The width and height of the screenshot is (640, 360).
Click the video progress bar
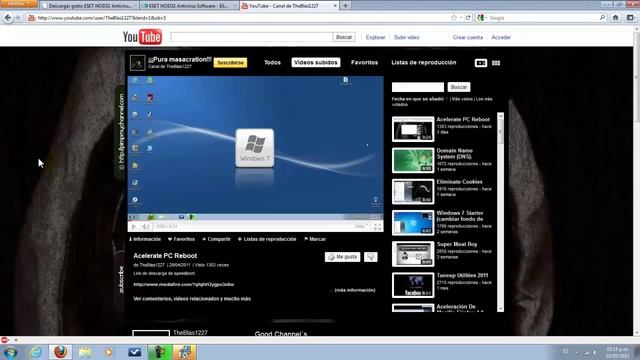click(256, 221)
